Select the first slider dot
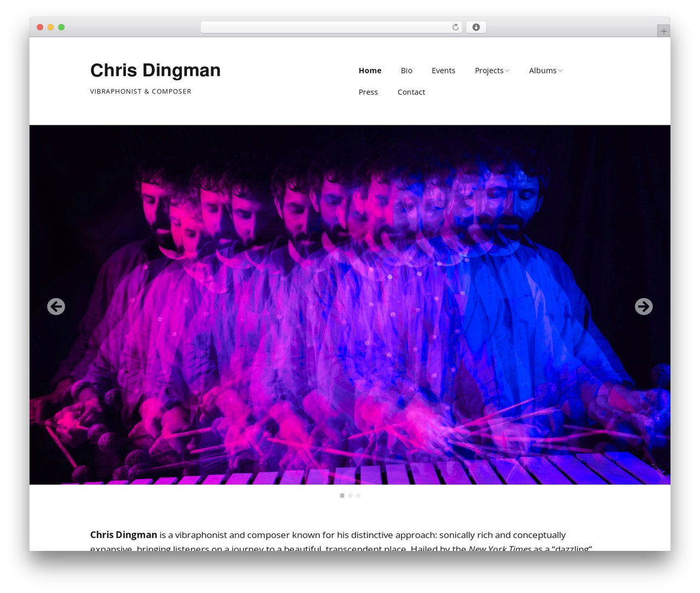The image size is (700, 593). [x=342, y=496]
